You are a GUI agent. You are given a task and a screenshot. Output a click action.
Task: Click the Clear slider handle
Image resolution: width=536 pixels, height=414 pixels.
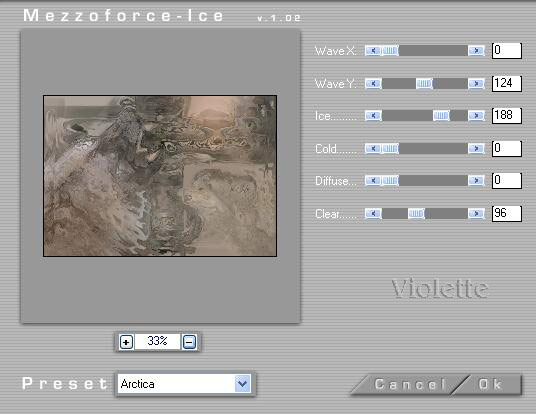pos(416,213)
